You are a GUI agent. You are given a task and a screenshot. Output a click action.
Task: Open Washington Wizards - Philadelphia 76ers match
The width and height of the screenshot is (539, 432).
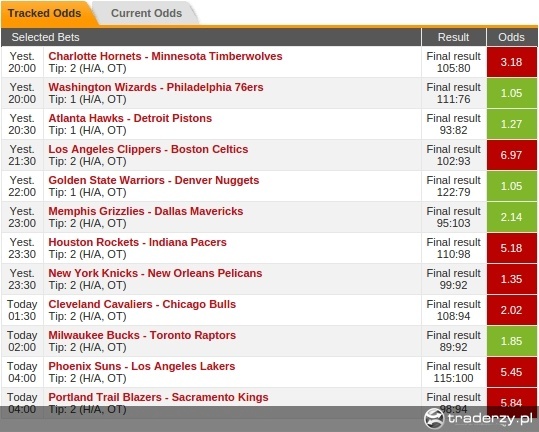[x=156, y=87]
